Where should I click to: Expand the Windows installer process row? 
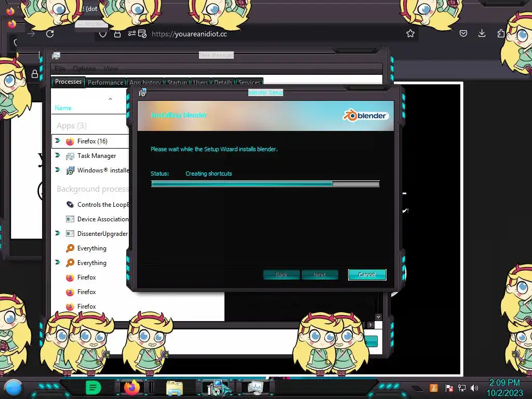pos(57,170)
